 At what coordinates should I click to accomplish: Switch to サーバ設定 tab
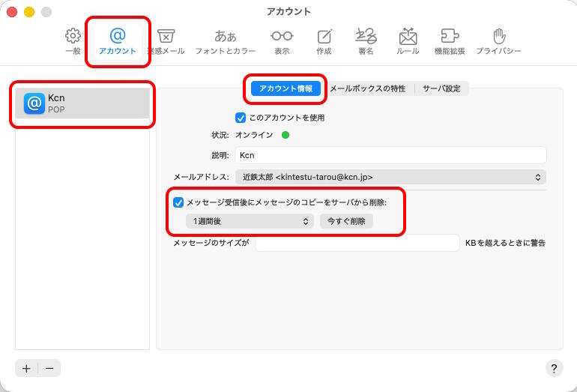pyautogui.click(x=441, y=88)
